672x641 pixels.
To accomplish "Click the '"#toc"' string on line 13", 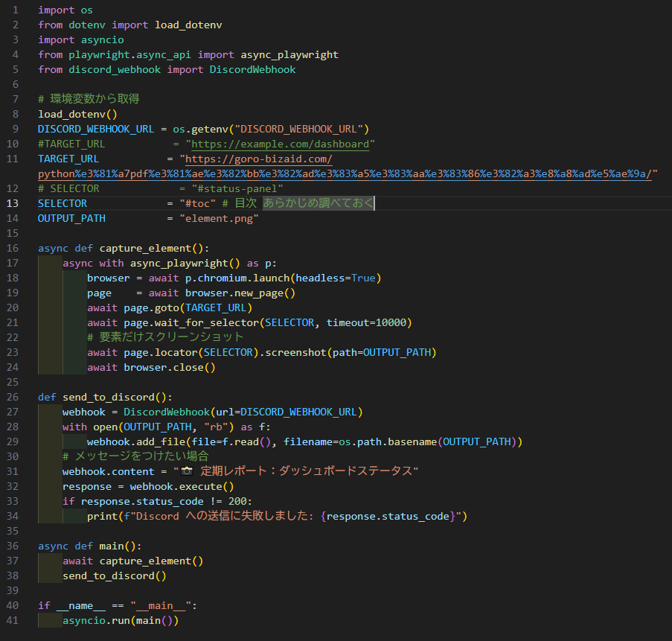I will pyautogui.click(x=197, y=203).
